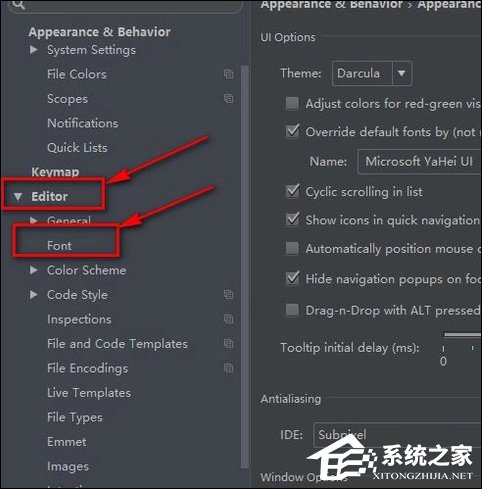Expand the Color Scheme node
This screenshot has width=482, height=489.
[33, 270]
